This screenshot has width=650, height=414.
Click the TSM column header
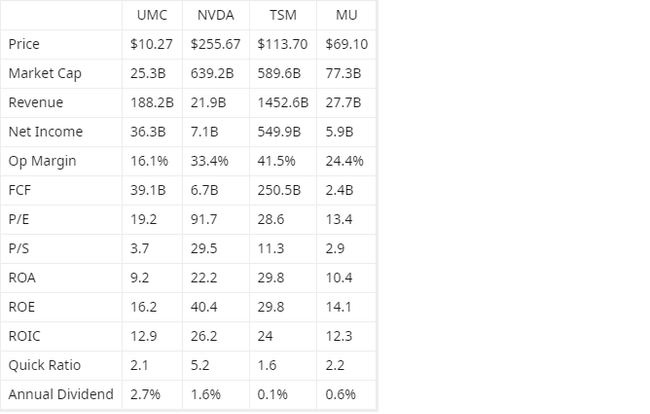pyautogui.click(x=284, y=16)
